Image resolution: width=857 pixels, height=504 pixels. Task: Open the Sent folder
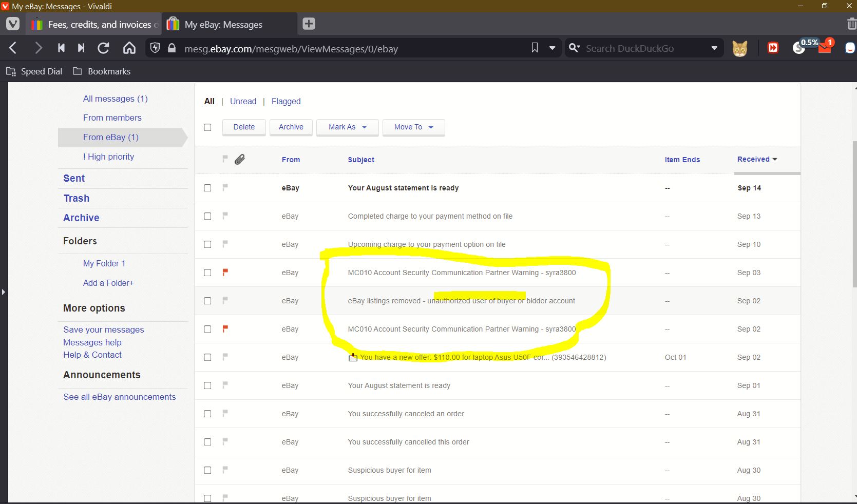click(74, 178)
